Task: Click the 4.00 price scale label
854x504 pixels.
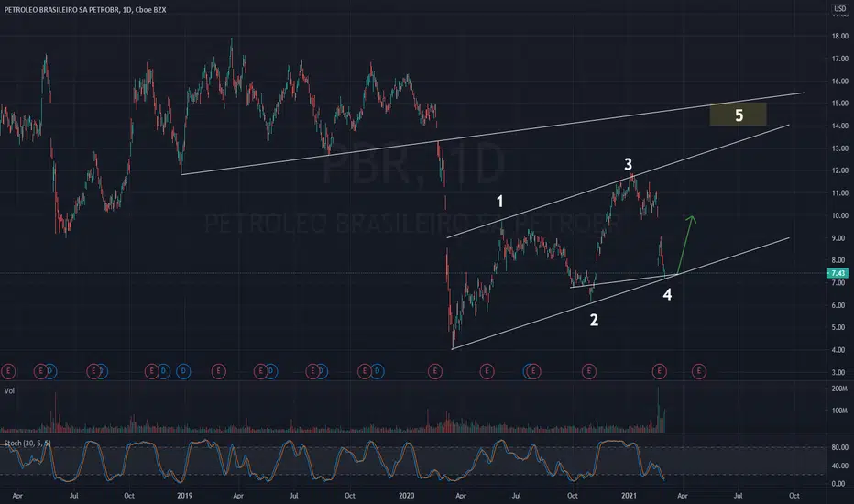Action: coord(840,350)
